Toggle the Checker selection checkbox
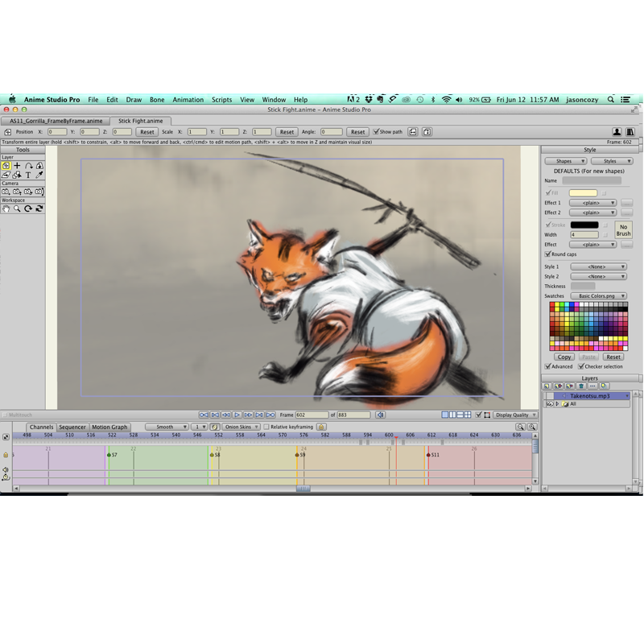Screen dimensions: 644x644 (581, 366)
